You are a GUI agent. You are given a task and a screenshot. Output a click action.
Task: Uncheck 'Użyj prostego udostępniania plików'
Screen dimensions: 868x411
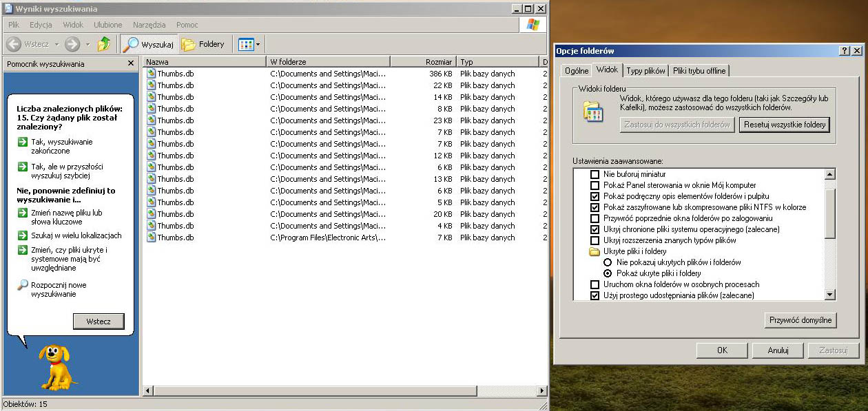(x=595, y=295)
